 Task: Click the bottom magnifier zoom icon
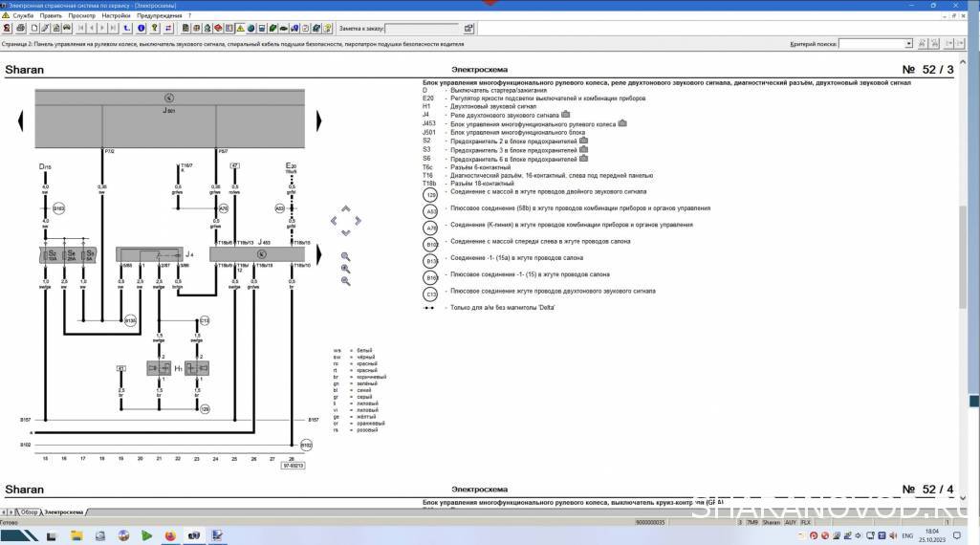345,281
